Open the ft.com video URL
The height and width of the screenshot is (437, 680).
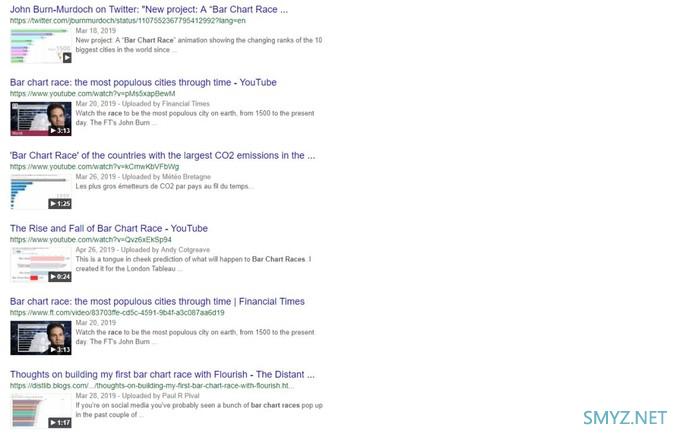117,313
